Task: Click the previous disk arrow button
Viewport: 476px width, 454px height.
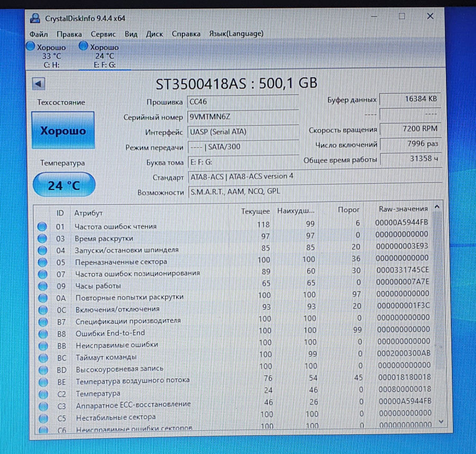Action: pos(39,84)
